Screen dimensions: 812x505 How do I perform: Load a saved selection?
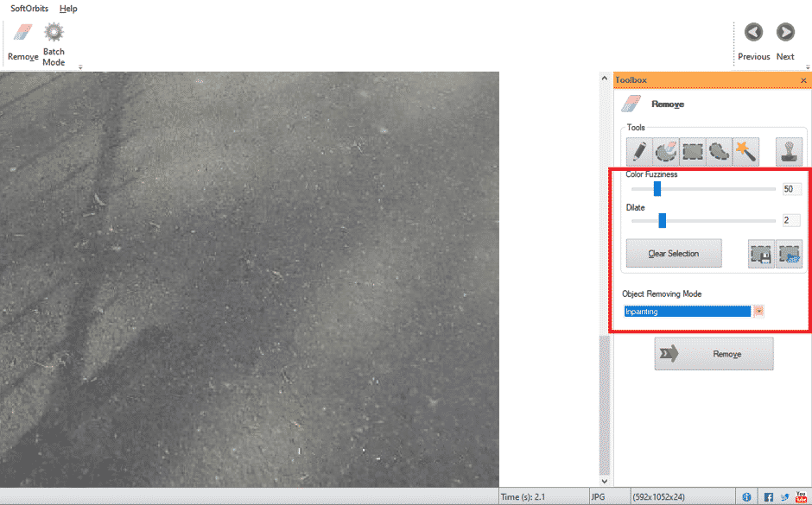tap(789, 253)
